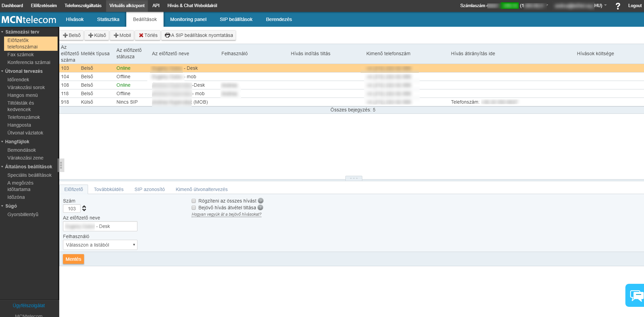Select the extension 108 row
This screenshot has height=317, width=644.
351,85
